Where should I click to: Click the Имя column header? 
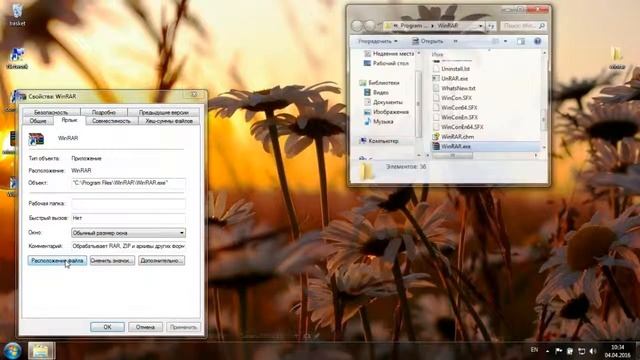[x=437, y=54]
